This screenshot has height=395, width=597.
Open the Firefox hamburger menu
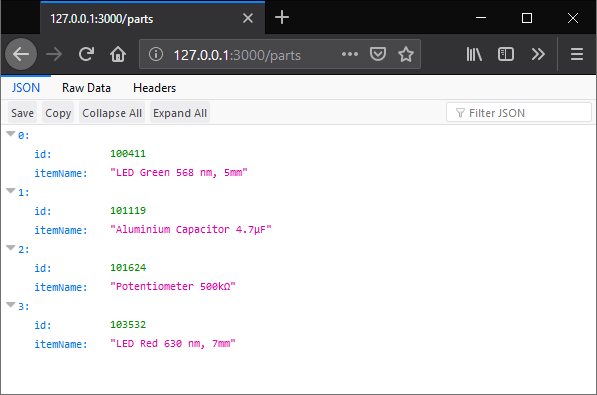point(577,54)
